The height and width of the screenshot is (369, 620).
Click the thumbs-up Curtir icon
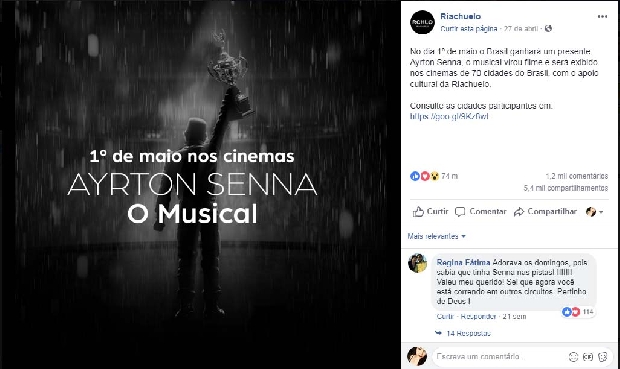coord(418,212)
